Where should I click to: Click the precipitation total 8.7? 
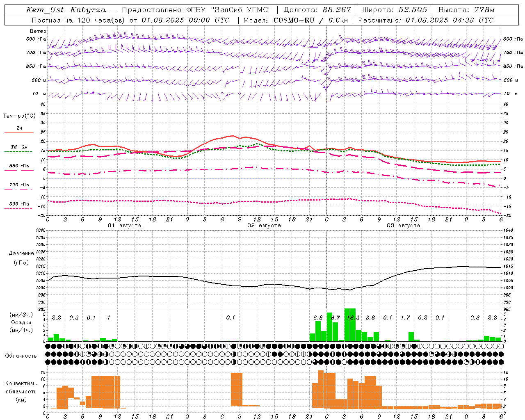coord(336,318)
